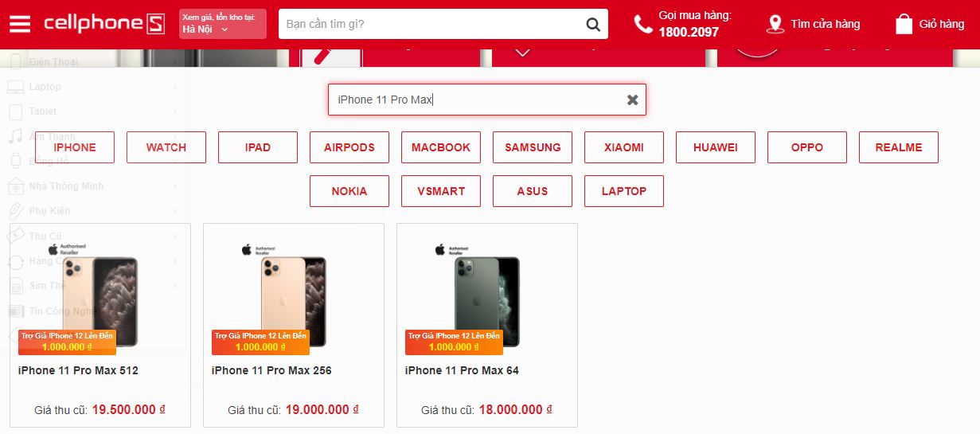Click the CellphoneS logo

(x=103, y=24)
